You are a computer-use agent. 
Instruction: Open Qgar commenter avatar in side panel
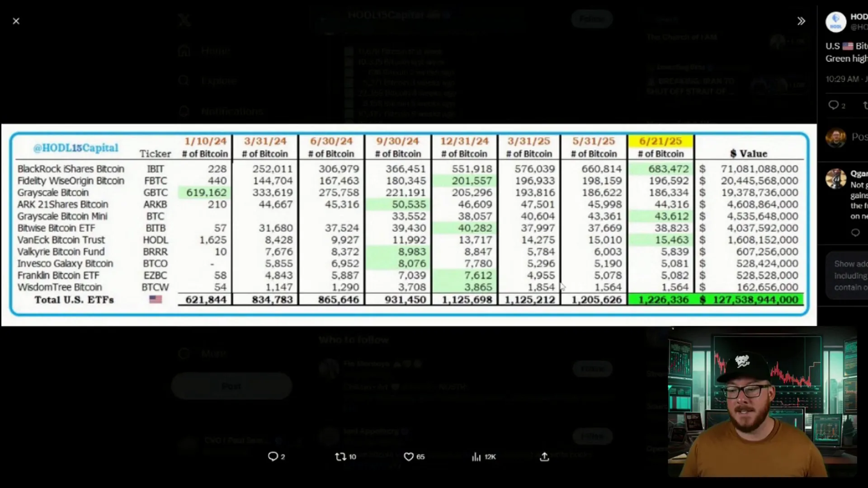point(835,178)
